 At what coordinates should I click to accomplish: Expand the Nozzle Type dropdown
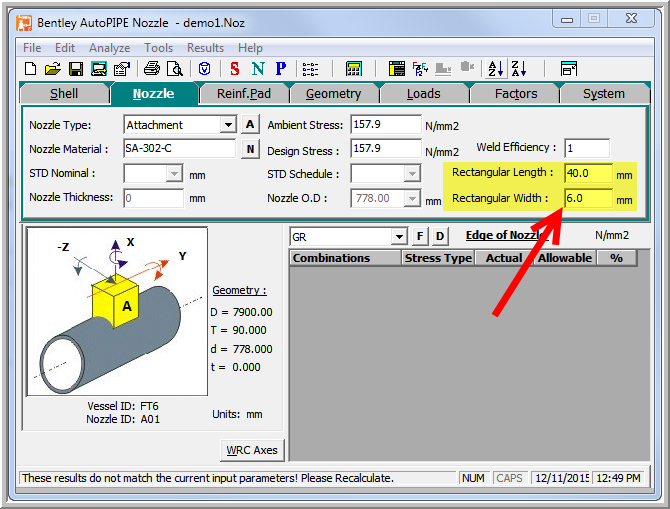point(228,125)
